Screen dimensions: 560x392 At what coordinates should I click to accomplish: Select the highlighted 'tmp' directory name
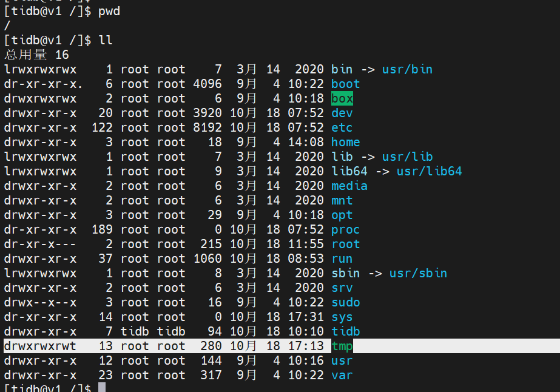coord(342,346)
